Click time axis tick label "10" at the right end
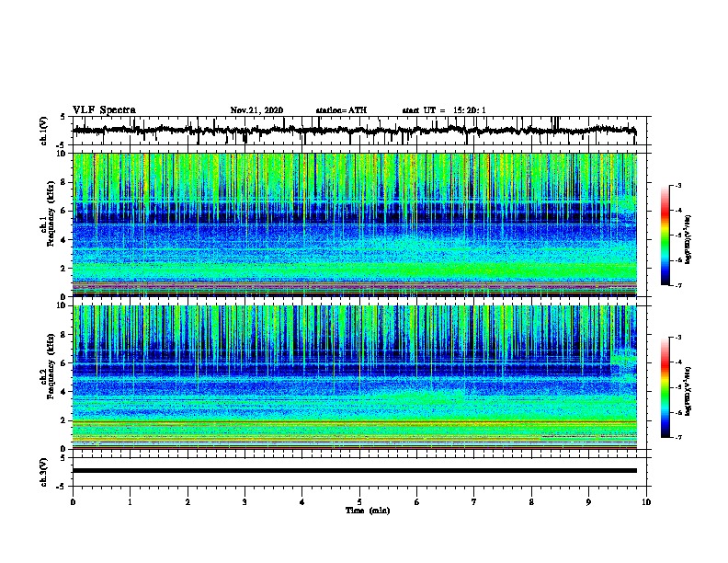The width and height of the screenshot is (728, 563). pyautogui.click(x=646, y=502)
